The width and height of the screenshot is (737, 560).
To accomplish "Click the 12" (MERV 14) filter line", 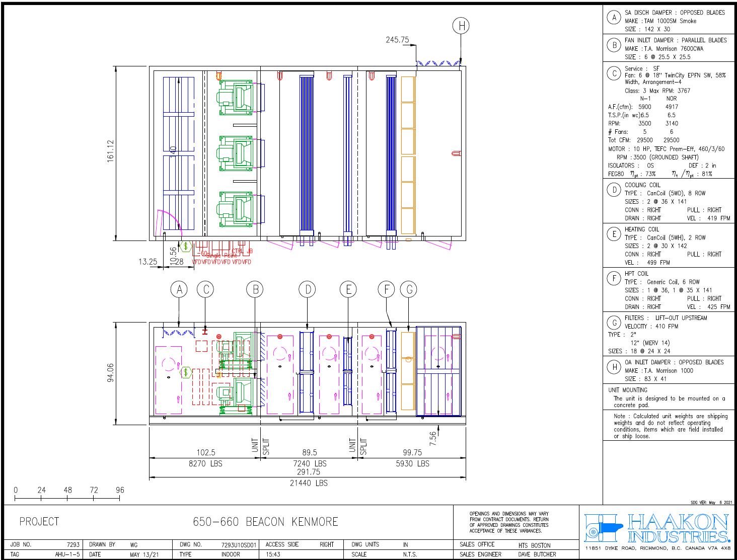I will point(650,343).
